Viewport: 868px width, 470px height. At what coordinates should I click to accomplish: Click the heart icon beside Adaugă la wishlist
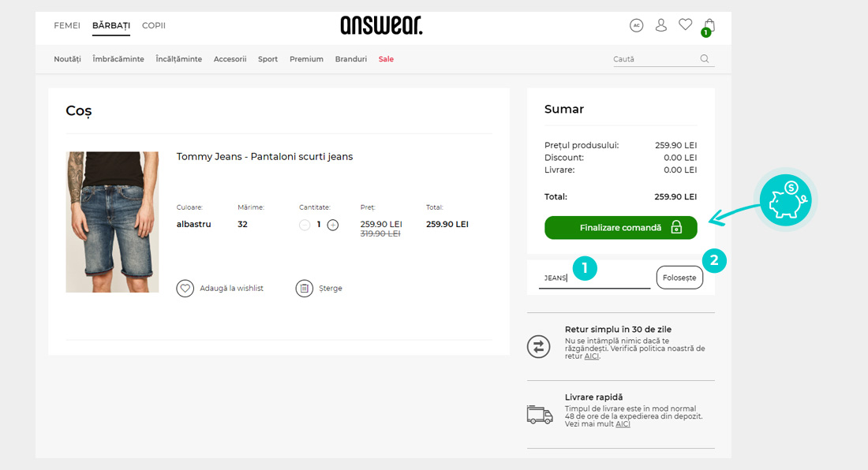coord(185,288)
